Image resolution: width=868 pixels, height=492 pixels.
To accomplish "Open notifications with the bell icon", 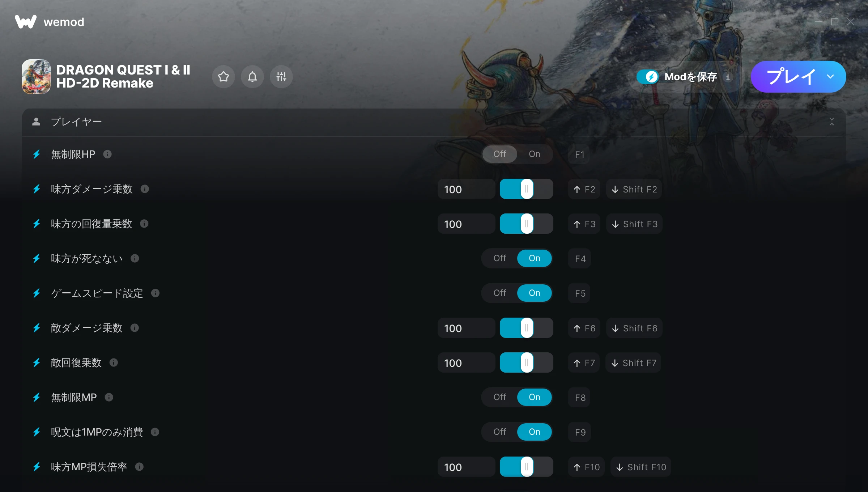I will [x=252, y=77].
